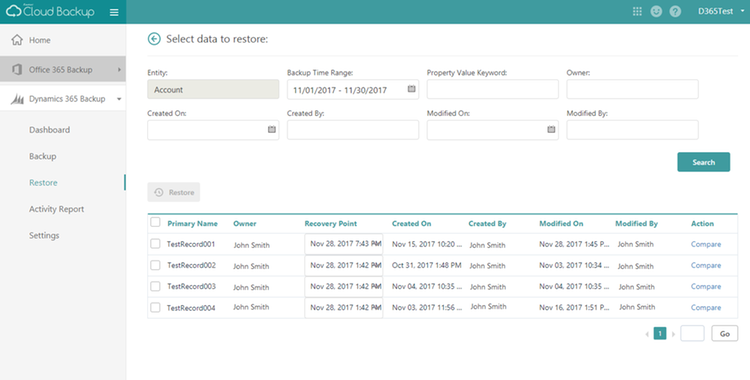
Task: Go back using the circled arrow
Action: 154,39
